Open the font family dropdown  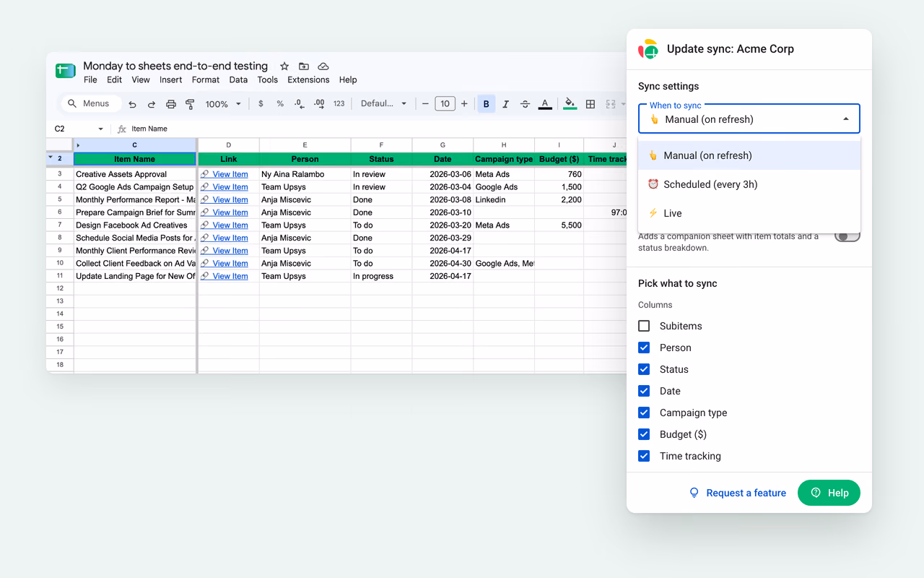coord(384,104)
